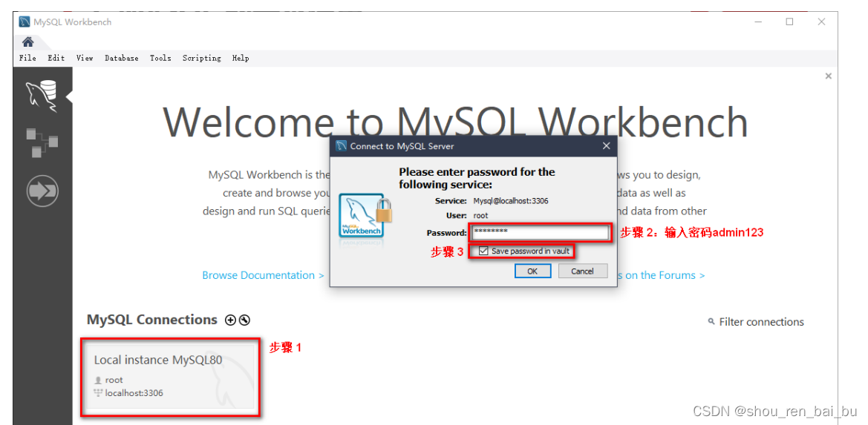Click localhost:3306 text on the connection tile
The image size is (868, 425).
[x=134, y=393]
